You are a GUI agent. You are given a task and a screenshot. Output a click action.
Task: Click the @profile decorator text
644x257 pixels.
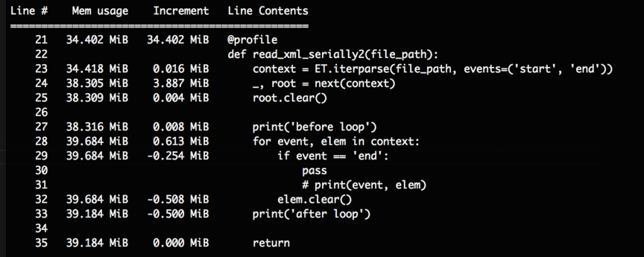pos(253,40)
